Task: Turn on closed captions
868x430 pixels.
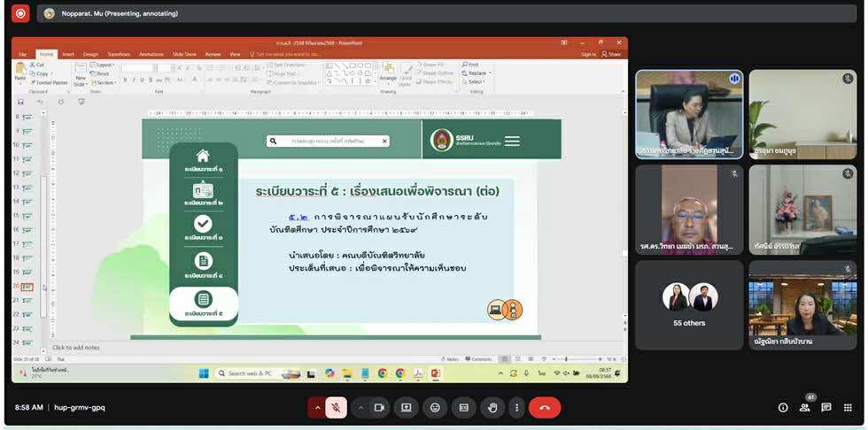Action: pos(462,408)
